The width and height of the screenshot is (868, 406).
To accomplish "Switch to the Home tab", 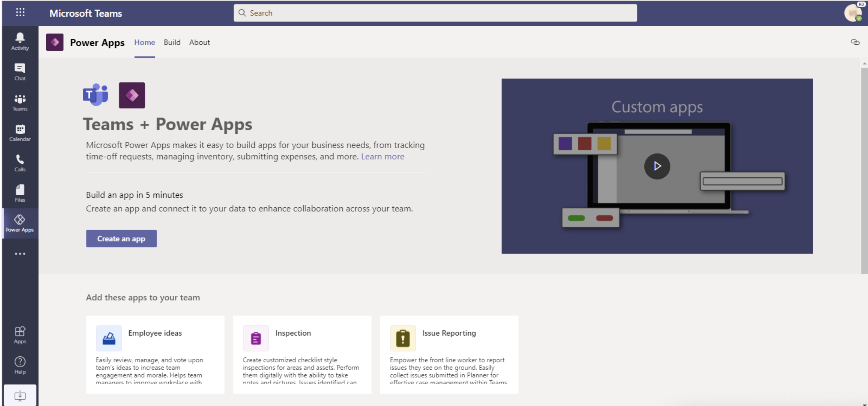I will pyautogui.click(x=144, y=42).
